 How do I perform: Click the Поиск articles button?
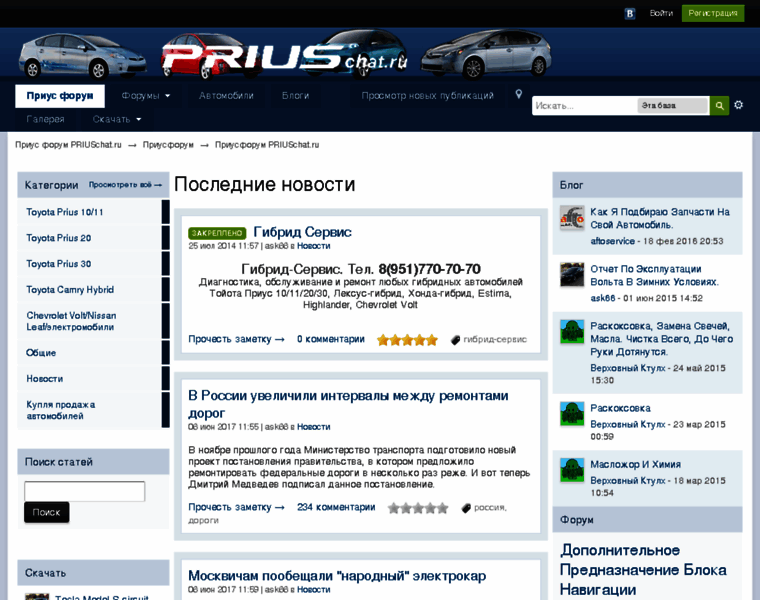(47, 512)
